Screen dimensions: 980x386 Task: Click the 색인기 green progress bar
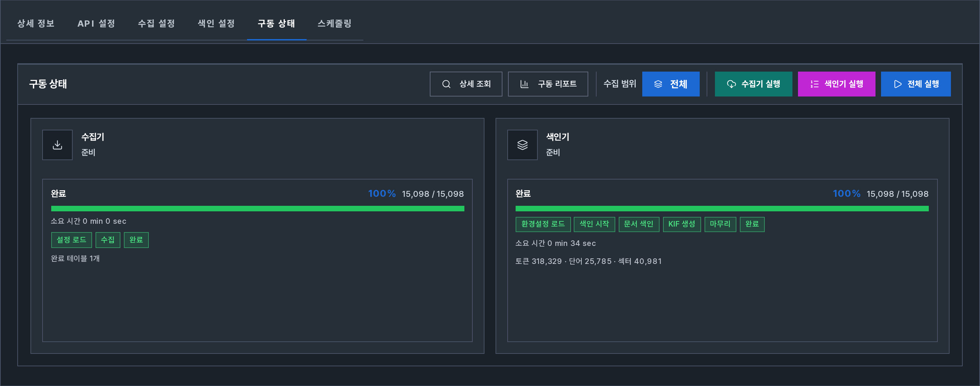click(722, 209)
